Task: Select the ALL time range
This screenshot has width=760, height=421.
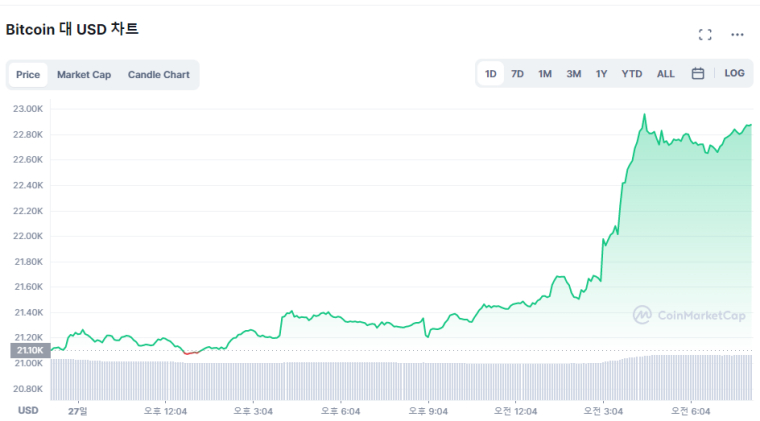Action: point(666,74)
